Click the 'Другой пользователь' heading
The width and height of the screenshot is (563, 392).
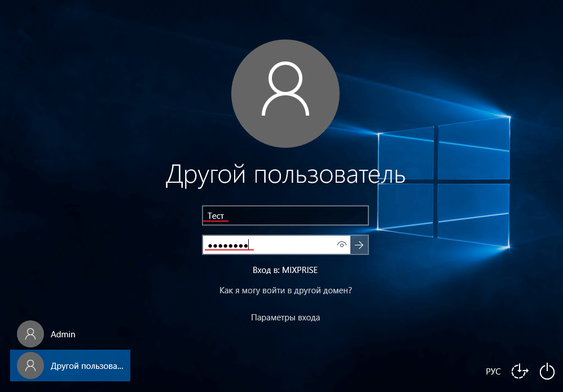[x=285, y=174]
